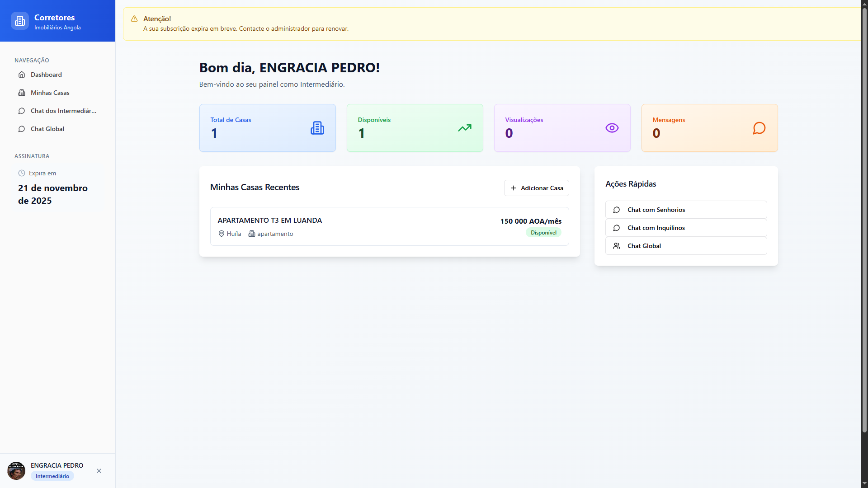Viewport: 868px width, 488px height.
Task: Click the warning triangle icon in the alert
Action: (134, 19)
